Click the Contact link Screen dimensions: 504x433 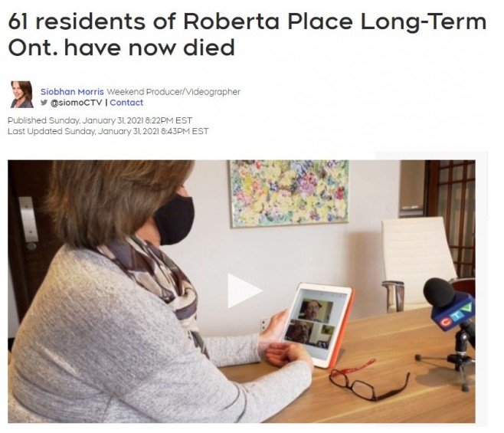[126, 103]
